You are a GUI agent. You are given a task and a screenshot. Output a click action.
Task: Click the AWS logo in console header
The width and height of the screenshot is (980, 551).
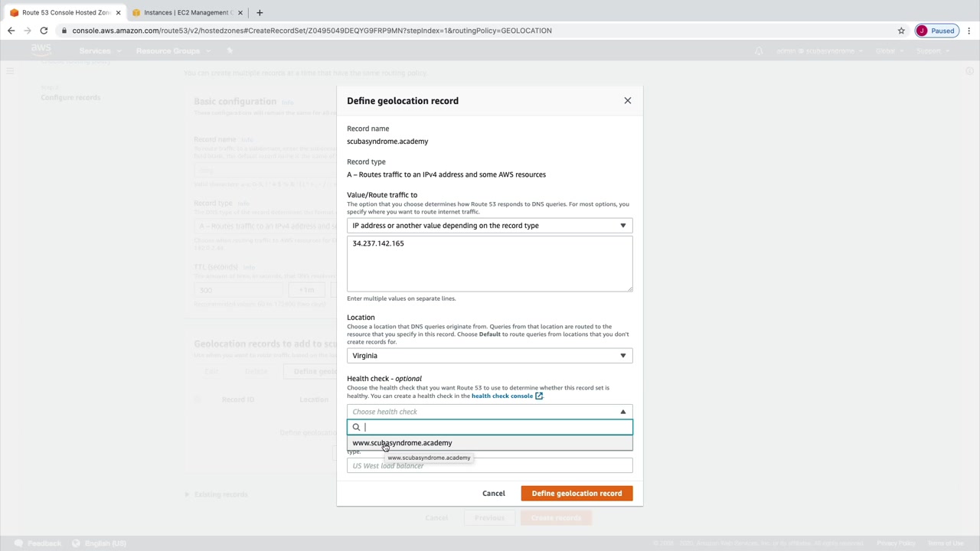tap(41, 51)
